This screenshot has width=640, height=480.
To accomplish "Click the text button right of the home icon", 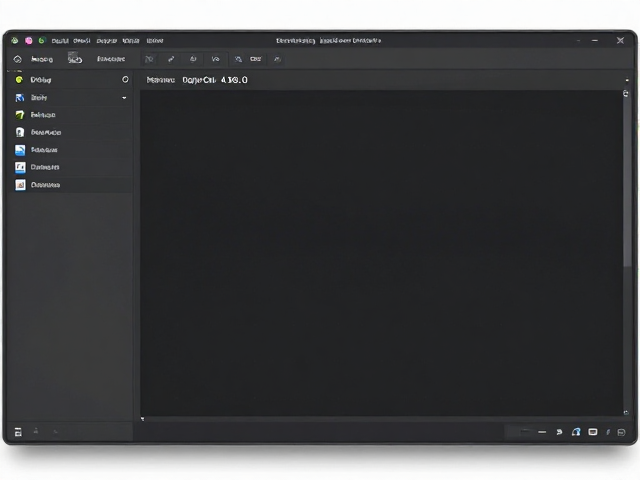I will (x=42, y=59).
